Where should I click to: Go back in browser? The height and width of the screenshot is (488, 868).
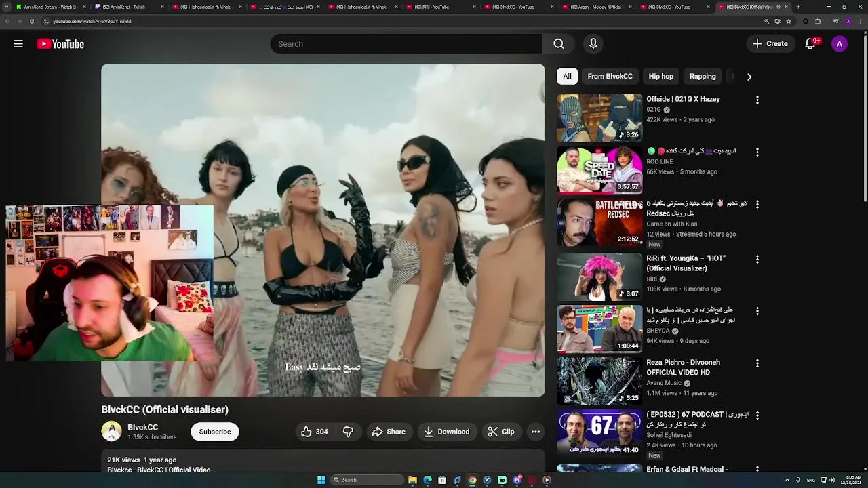coord(7,21)
